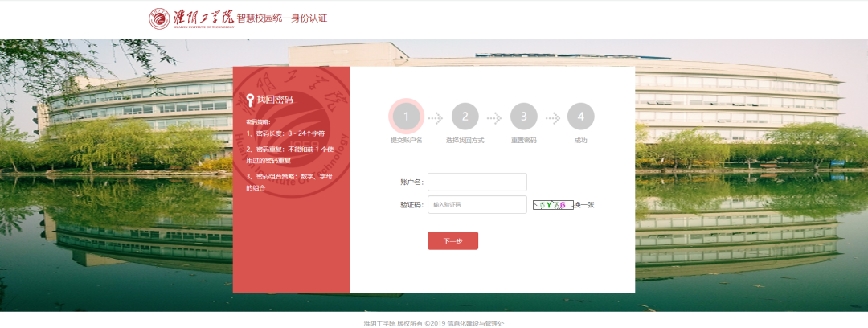Click the footer copyright text 淮阴工学院 版权所有

(434, 323)
